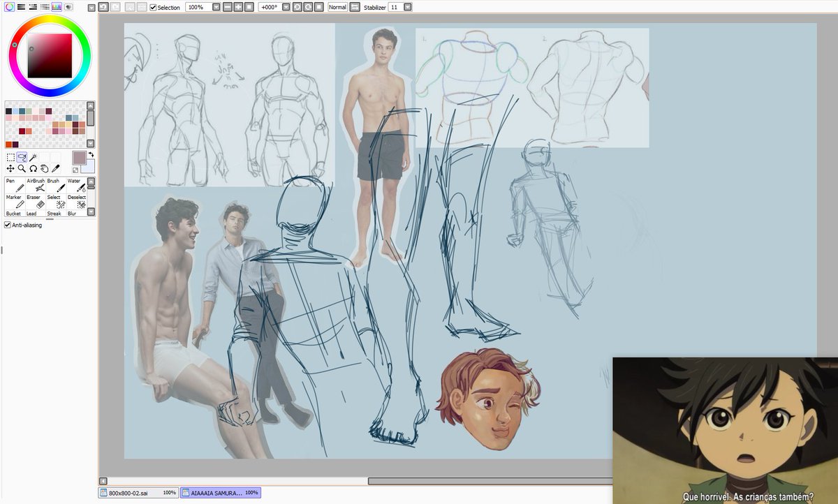Open the rotation angle +000° dropdown
This screenshot has height=504, width=838.
point(286,7)
